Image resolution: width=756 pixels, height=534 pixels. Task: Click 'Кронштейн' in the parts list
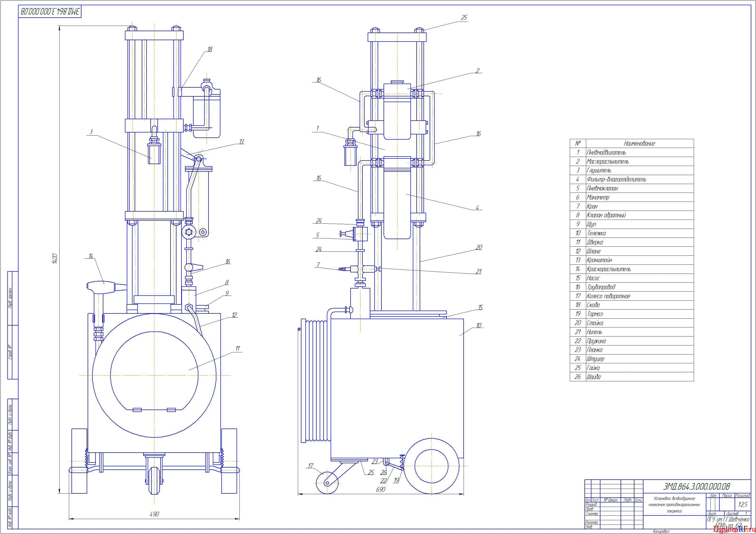pos(632,260)
